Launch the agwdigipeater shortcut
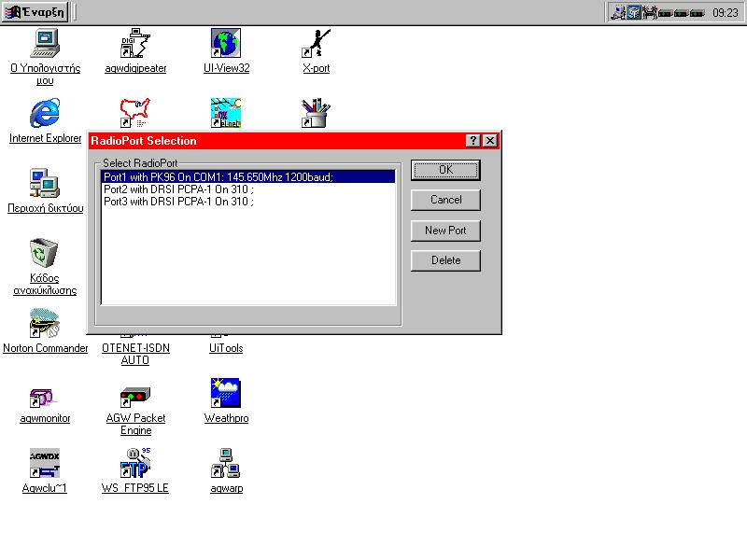This screenshot has height=560, width=747. 135,43
